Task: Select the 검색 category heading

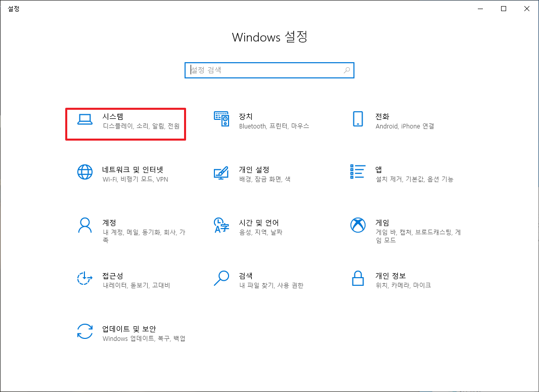Action: coord(246,276)
